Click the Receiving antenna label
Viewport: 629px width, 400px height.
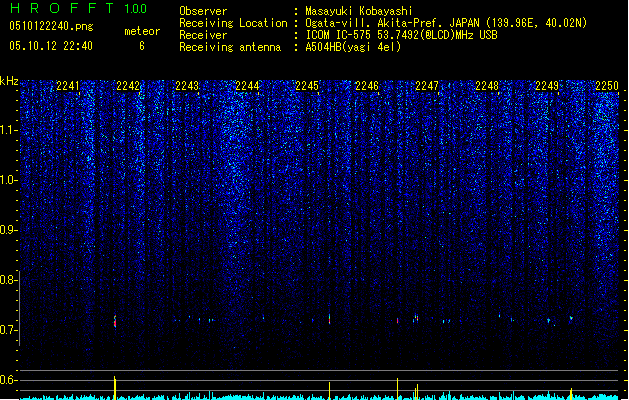tap(230, 47)
